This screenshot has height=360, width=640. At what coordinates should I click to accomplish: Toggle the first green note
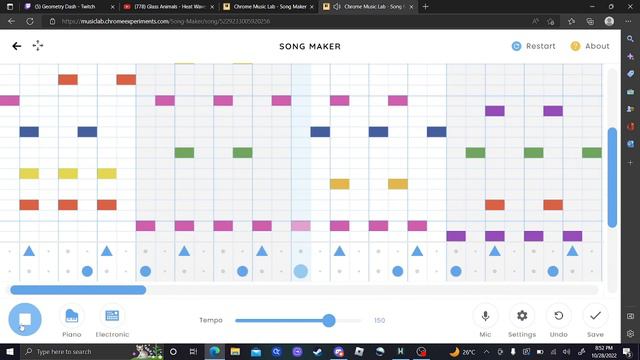[184, 153]
